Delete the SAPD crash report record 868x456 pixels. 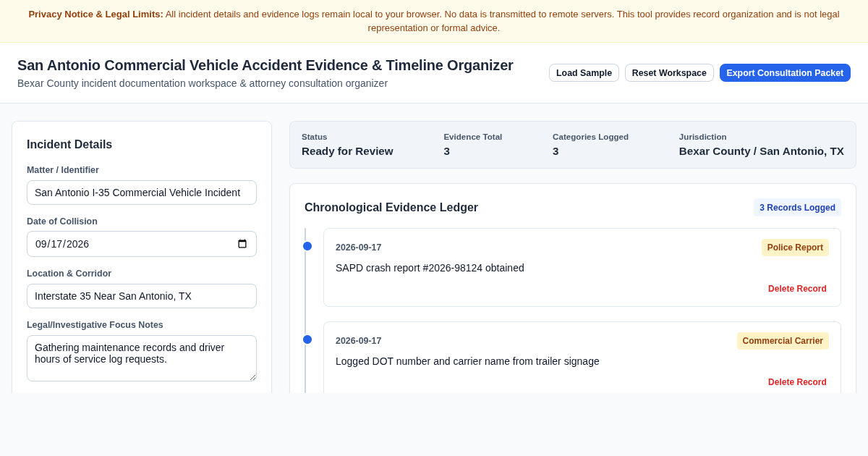(797, 289)
